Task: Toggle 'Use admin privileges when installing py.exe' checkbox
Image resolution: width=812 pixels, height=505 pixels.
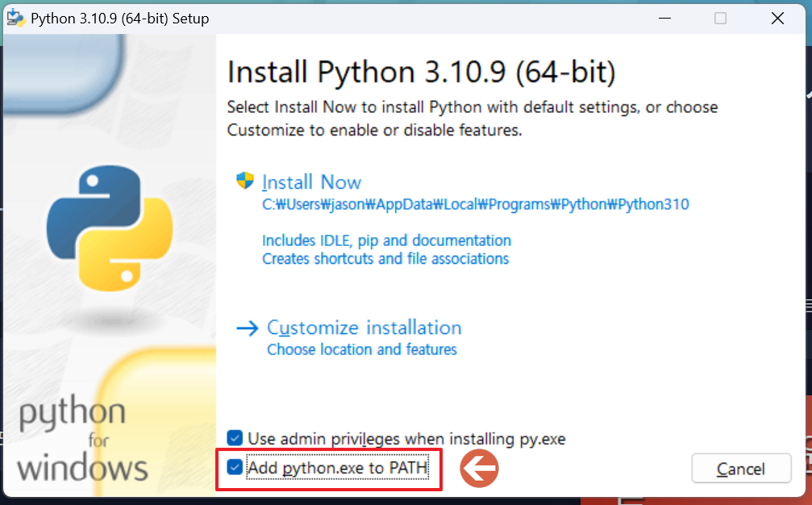Action: (x=235, y=438)
